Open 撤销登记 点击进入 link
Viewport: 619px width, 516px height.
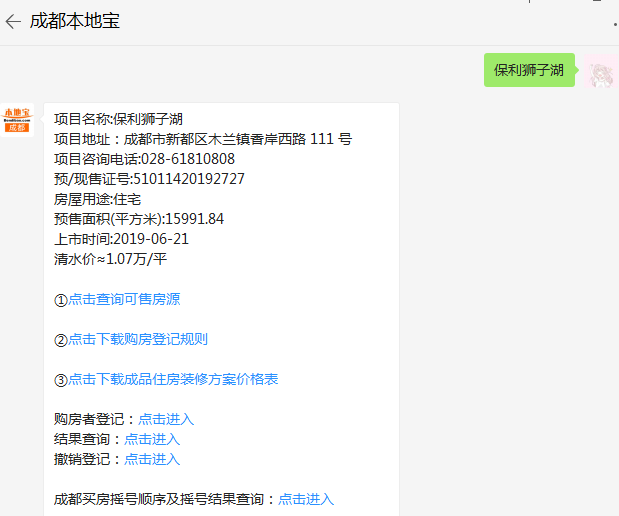pos(152,459)
